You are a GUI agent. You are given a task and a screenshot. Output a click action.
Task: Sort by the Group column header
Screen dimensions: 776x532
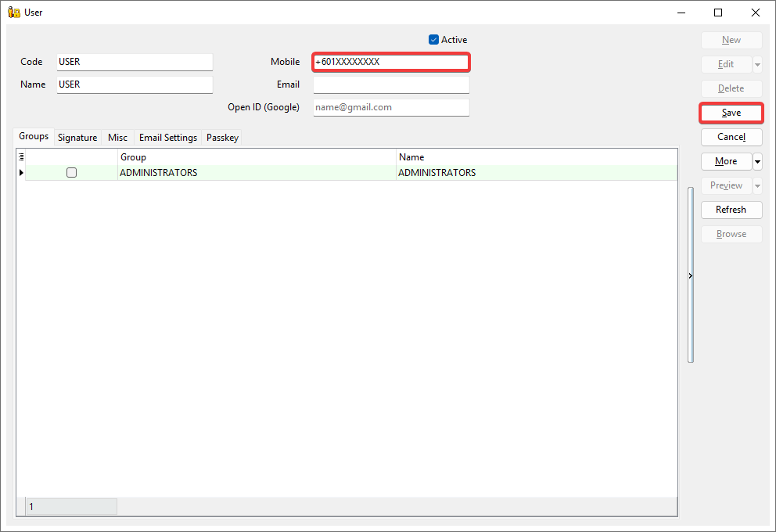click(257, 157)
